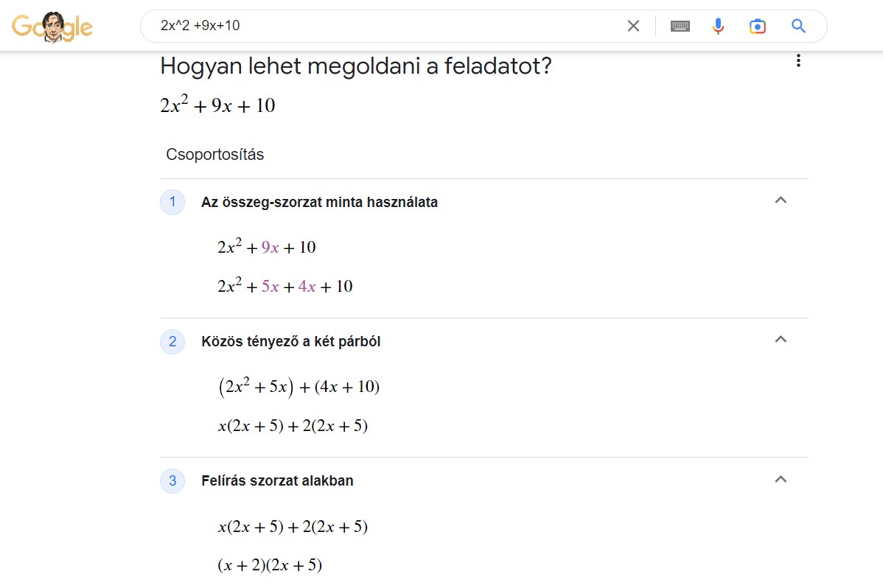Image resolution: width=883 pixels, height=588 pixels.
Task: Click the step 2 number badge
Action: click(172, 341)
